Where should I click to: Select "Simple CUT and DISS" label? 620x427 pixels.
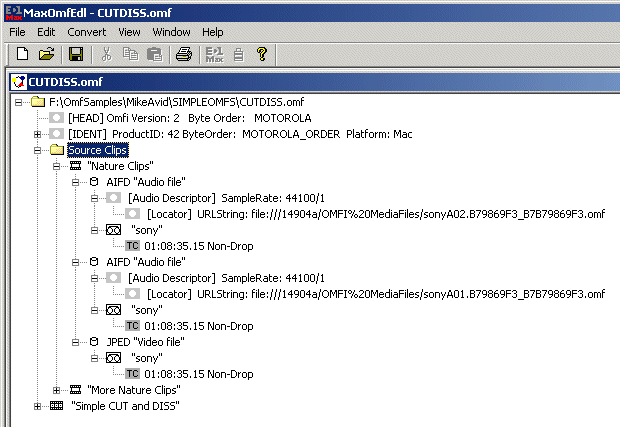pos(125,406)
